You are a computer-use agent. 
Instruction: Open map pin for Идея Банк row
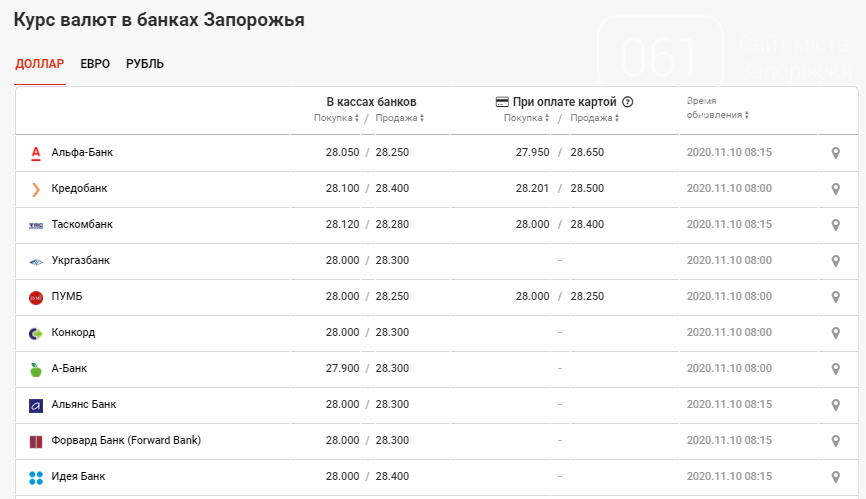tap(836, 477)
